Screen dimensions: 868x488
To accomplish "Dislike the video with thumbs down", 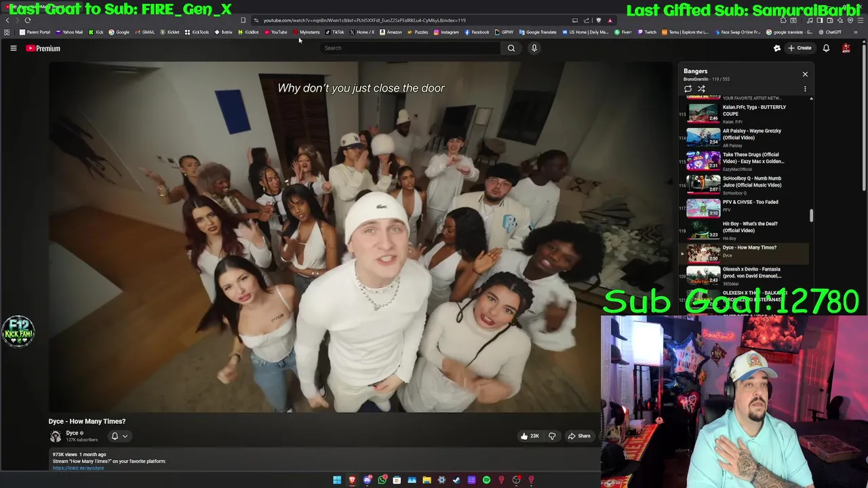I will [552, 436].
